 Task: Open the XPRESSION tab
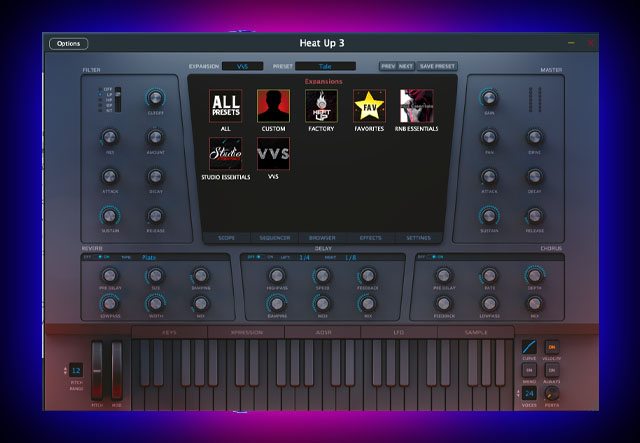[x=247, y=332]
